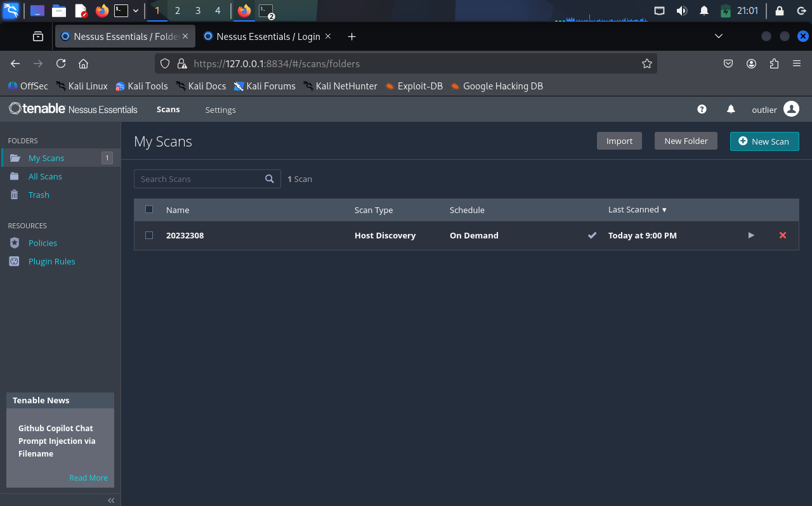Open the Settings top menu

pos(221,110)
